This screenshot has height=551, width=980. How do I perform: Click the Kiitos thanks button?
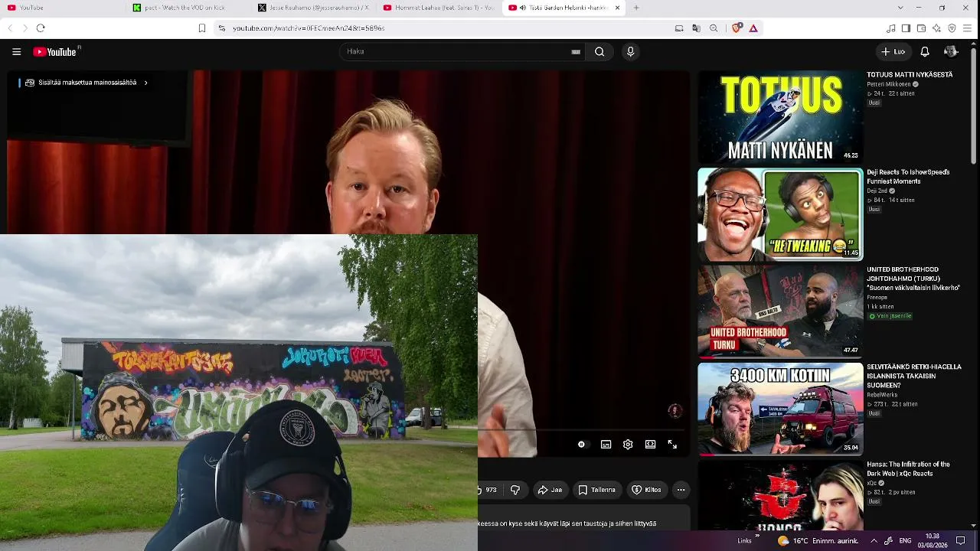point(646,490)
